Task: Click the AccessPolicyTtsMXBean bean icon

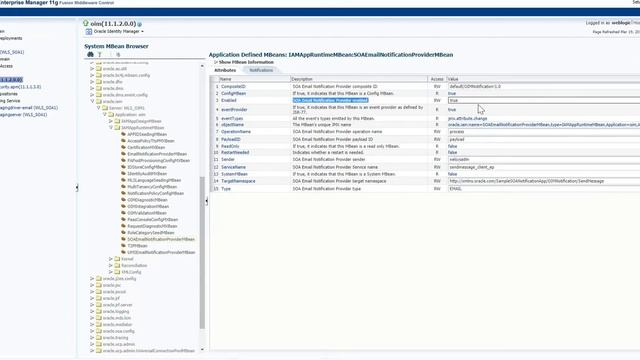Action: [x=123, y=141]
